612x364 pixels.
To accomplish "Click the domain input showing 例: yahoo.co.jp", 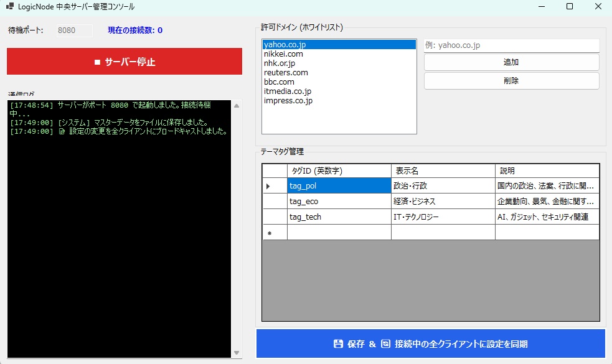I will pyautogui.click(x=511, y=45).
